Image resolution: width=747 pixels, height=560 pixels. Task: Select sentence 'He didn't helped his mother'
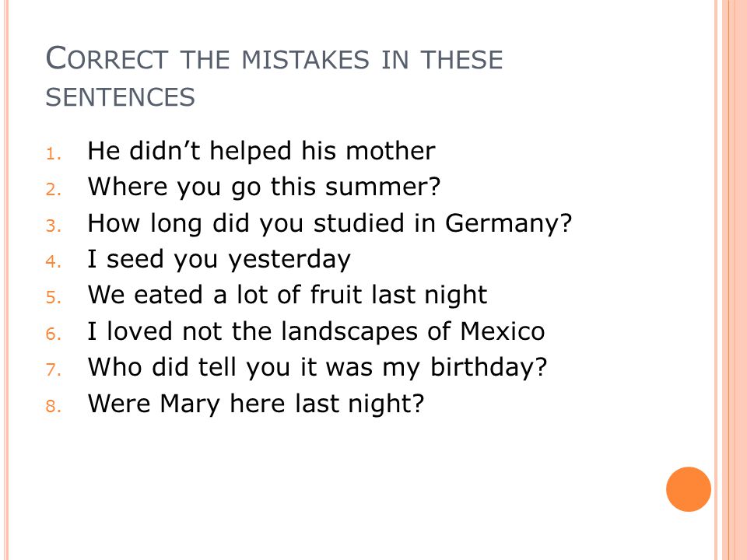click(261, 151)
